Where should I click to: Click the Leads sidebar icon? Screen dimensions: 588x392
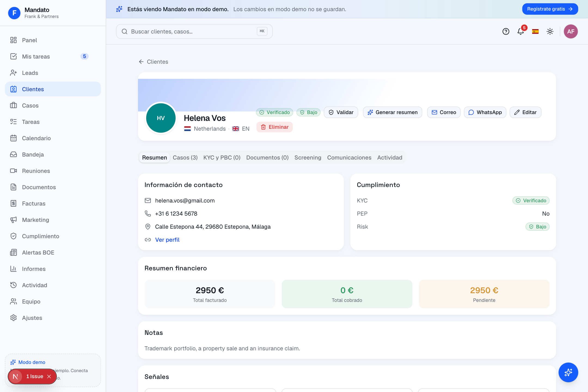13,73
